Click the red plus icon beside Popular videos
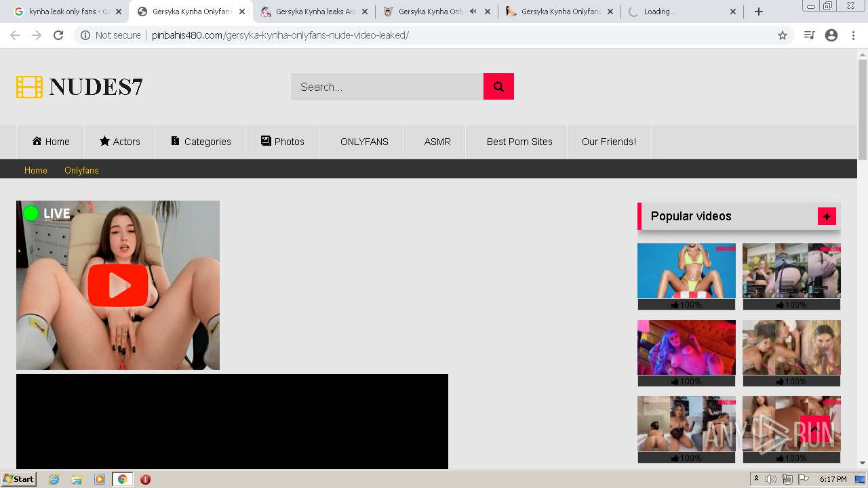 coord(827,216)
